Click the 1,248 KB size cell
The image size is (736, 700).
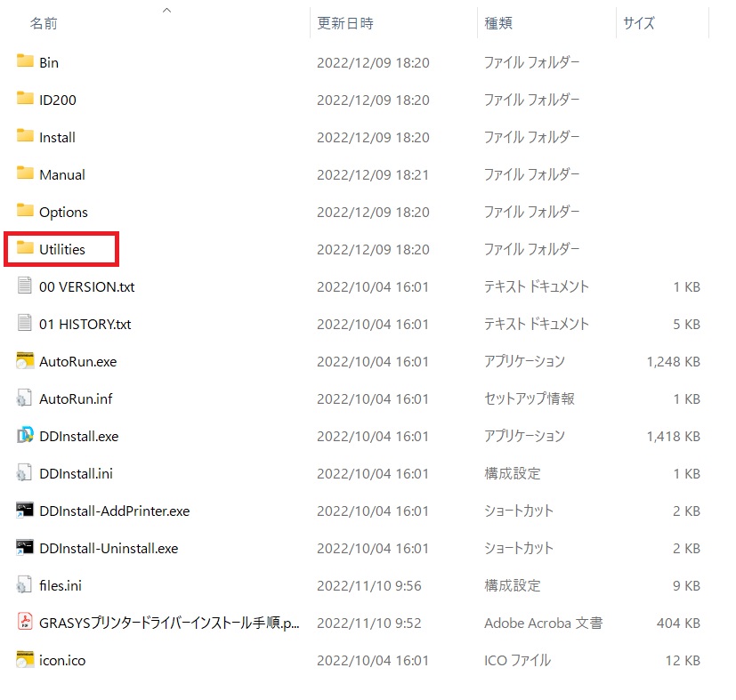pos(674,362)
